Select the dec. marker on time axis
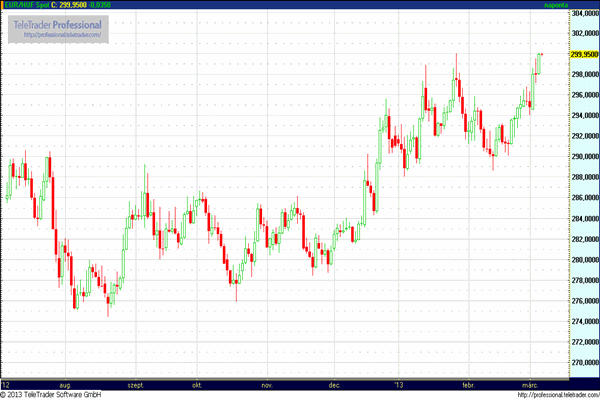Screen dimensions: 600x400 [x=332, y=385]
